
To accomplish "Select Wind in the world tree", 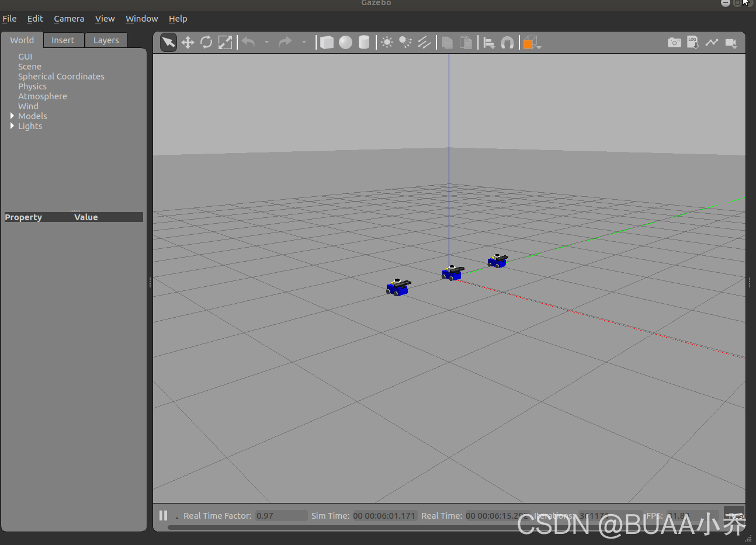I will [x=28, y=106].
